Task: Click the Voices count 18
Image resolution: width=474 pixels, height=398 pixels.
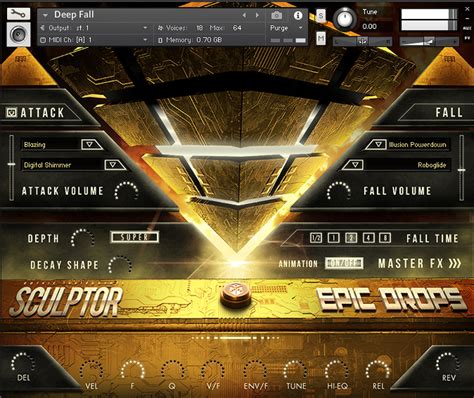Action: (199, 28)
